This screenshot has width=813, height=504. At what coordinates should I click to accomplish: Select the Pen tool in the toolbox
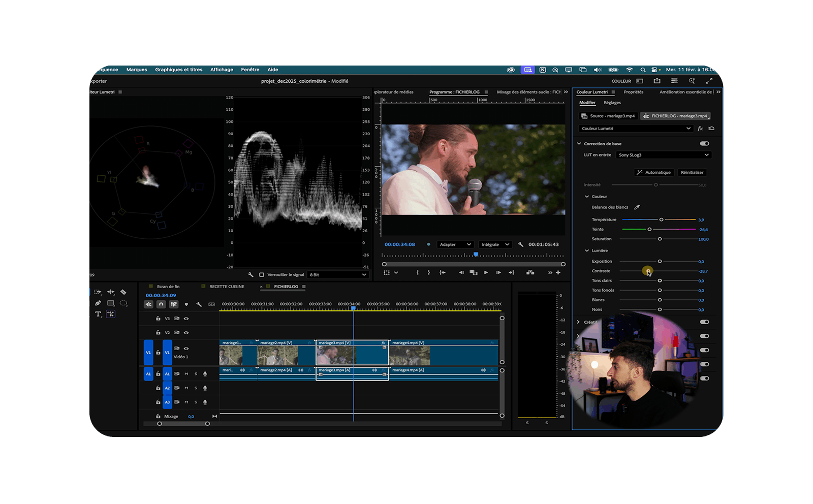(98, 303)
